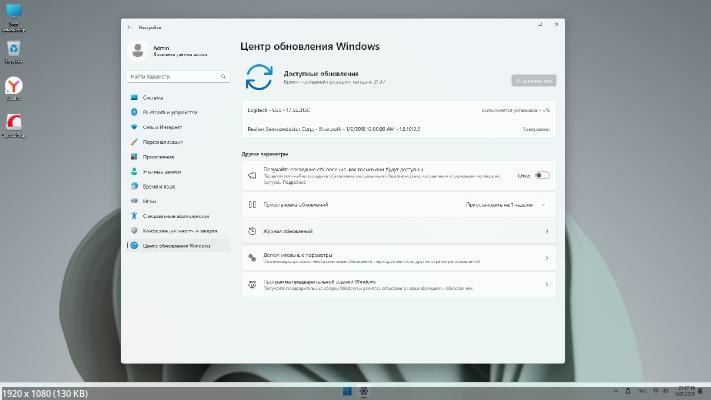
Task: Click the USB device tray icon
Action: (x=628, y=391)
